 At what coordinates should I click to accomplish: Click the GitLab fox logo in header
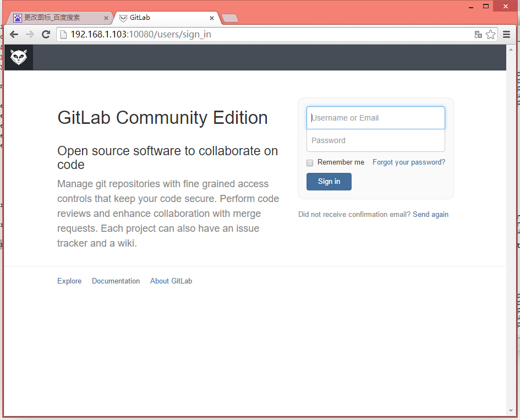[19, 57]
